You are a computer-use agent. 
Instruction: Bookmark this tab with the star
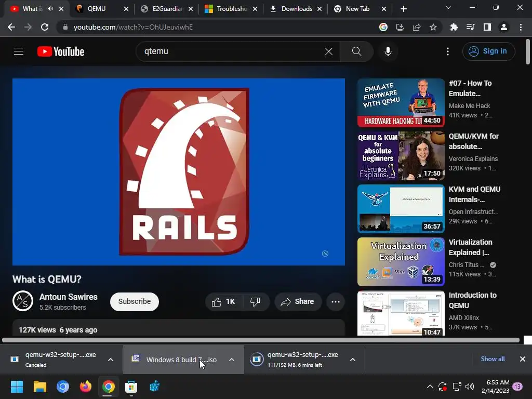(433, 27)
